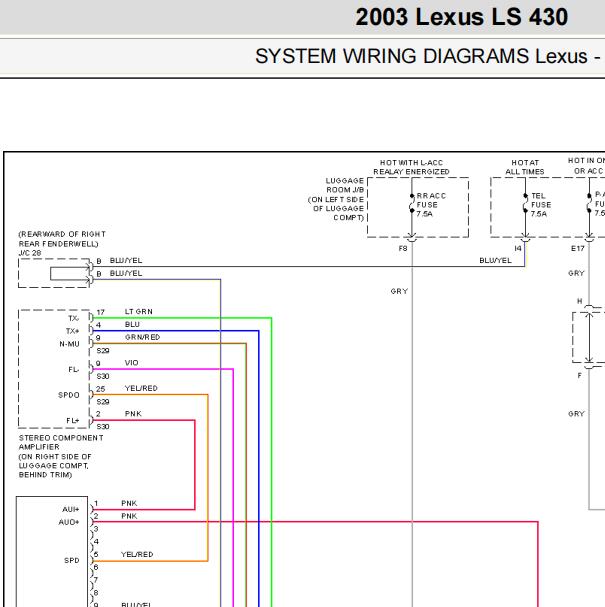This screenshot has height=607, width=605.
Task: Select the "TX-" amplifier terminal
Action: click(74, 318)
